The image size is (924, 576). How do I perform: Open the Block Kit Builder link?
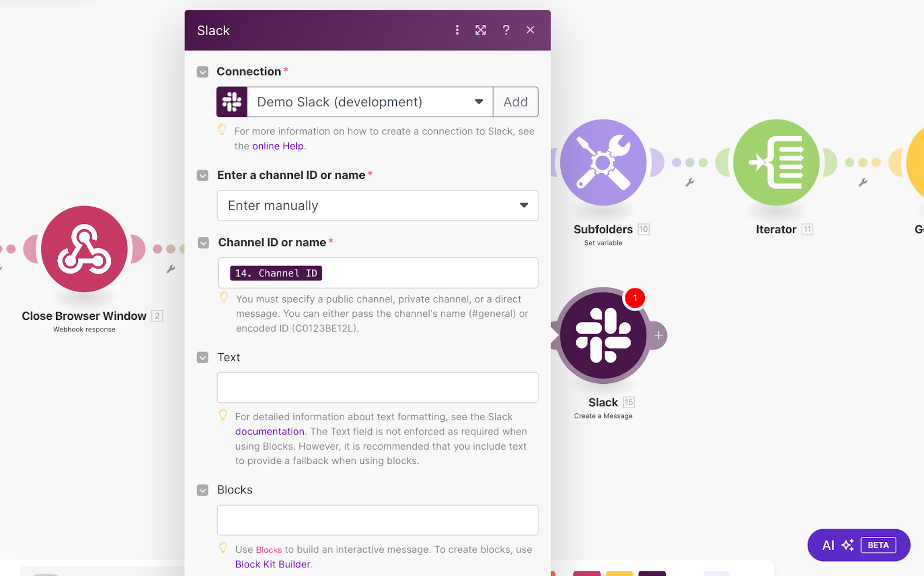click(273, 564)
